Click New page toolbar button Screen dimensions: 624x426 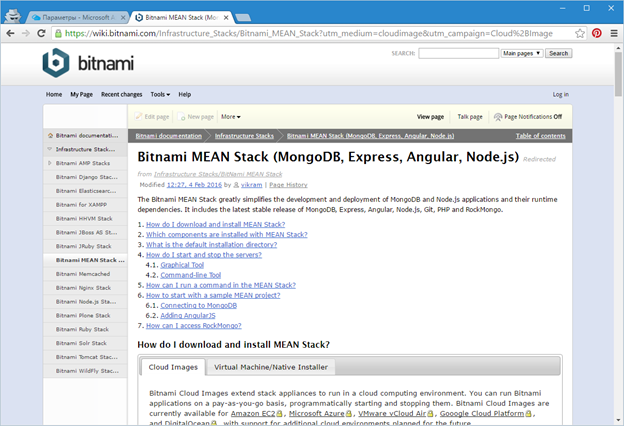[x=195, y=117]
